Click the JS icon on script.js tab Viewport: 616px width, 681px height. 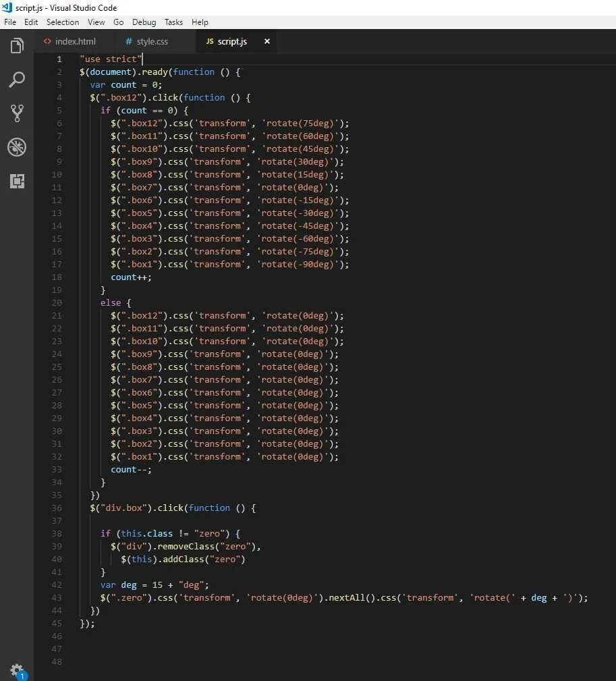pyautogui.click(x=210, y=41)
